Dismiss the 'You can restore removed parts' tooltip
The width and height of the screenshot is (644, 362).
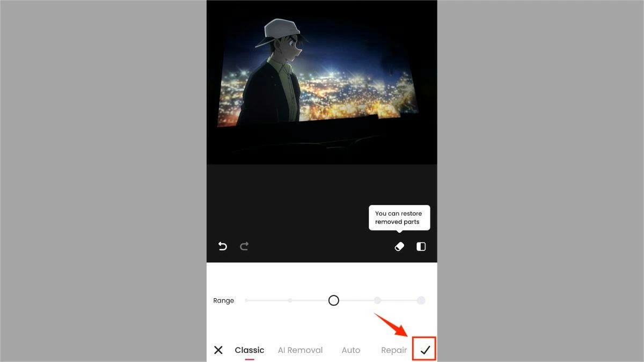[x=399, y=218]
